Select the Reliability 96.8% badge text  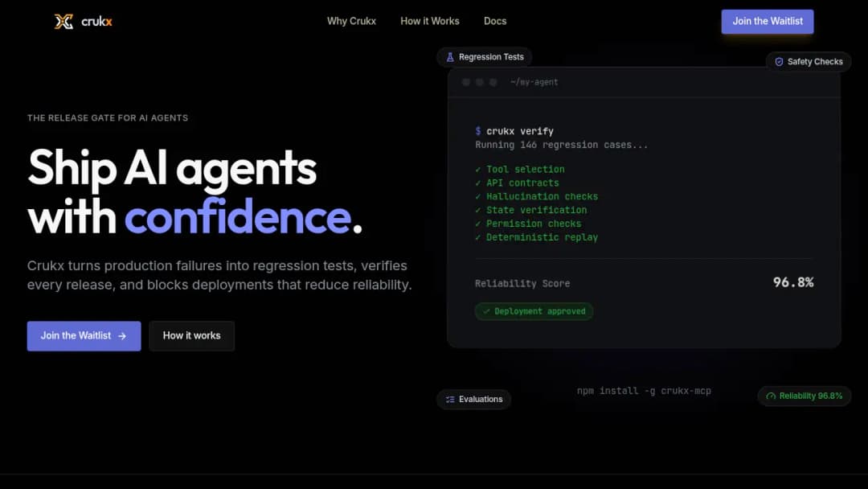coord(810,396)
